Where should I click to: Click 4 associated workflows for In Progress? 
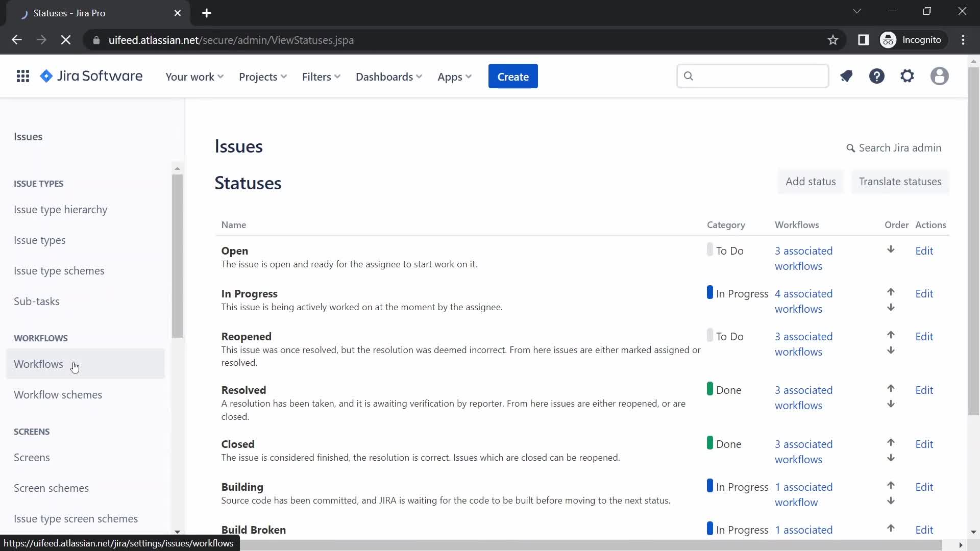(804, 300)
